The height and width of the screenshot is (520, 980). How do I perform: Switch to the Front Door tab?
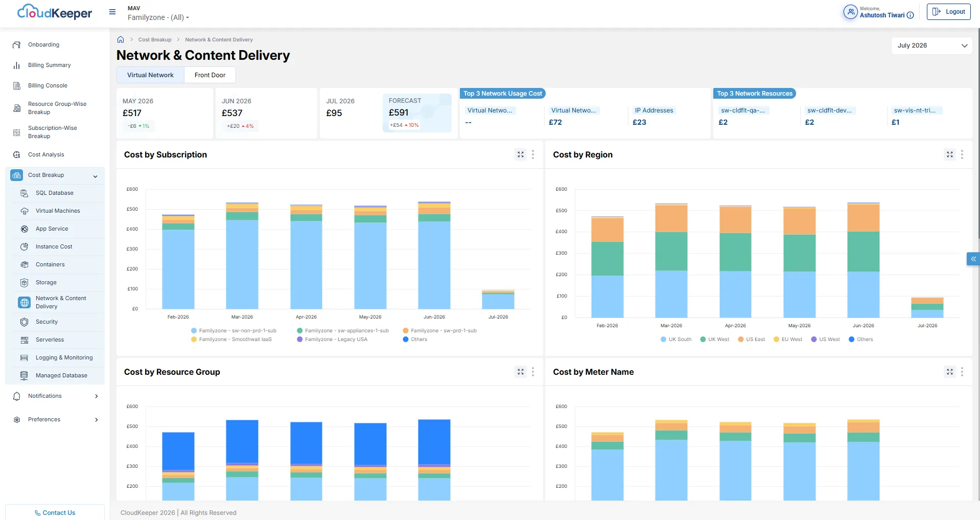[210, 75]
